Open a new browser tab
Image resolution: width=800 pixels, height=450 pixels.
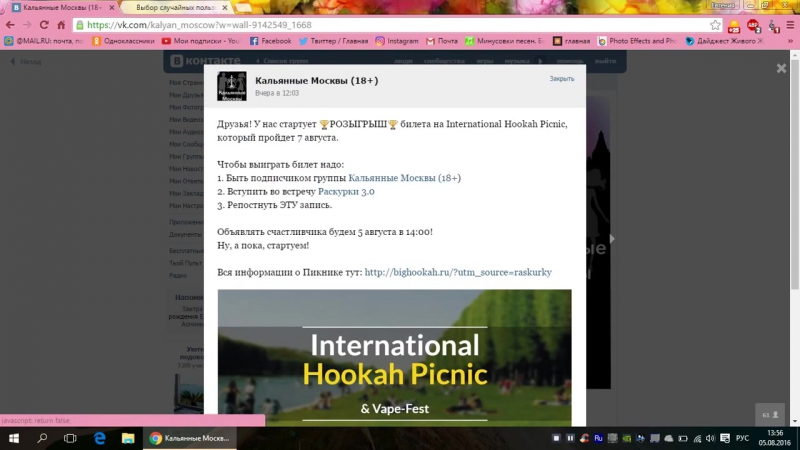[243, 8]
